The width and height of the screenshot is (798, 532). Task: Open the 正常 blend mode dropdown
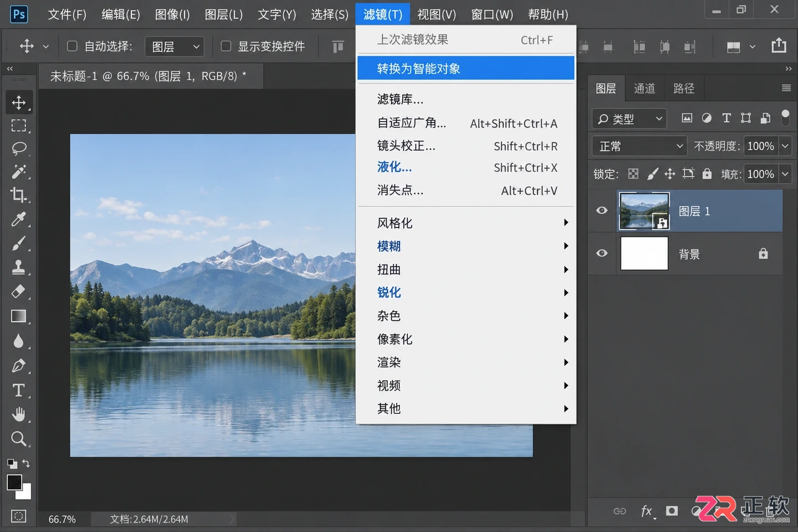640,146
